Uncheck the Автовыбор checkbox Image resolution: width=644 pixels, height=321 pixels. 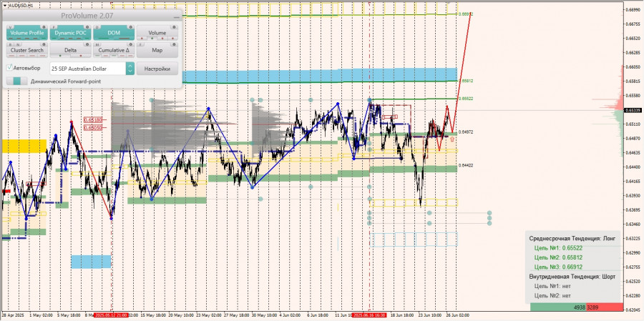click(x=9, y=67)
